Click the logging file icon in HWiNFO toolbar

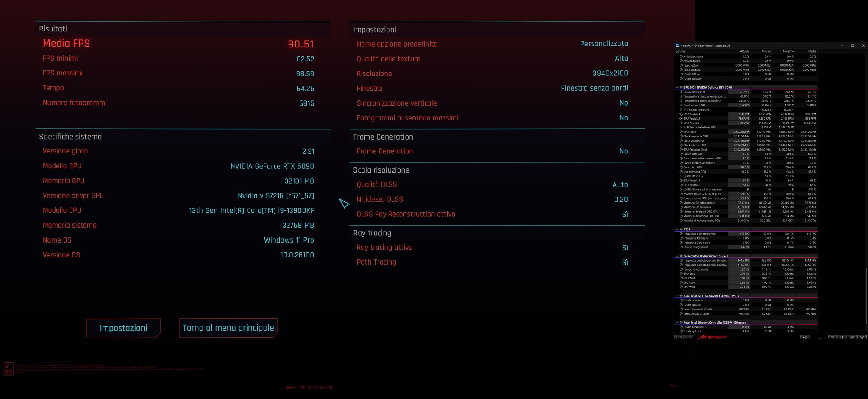842,338
